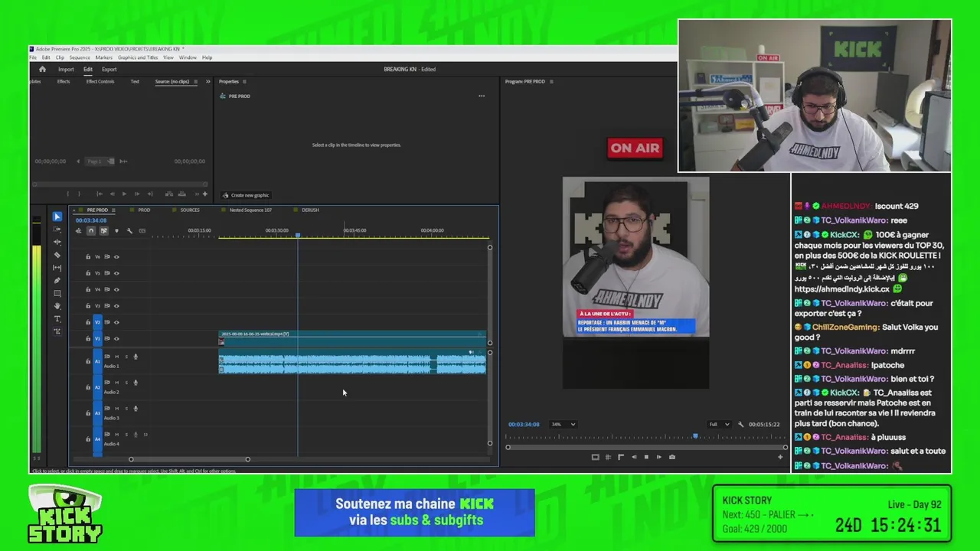
Task: Toggle rulers icon in Program monitor
Action: point(620,457)
